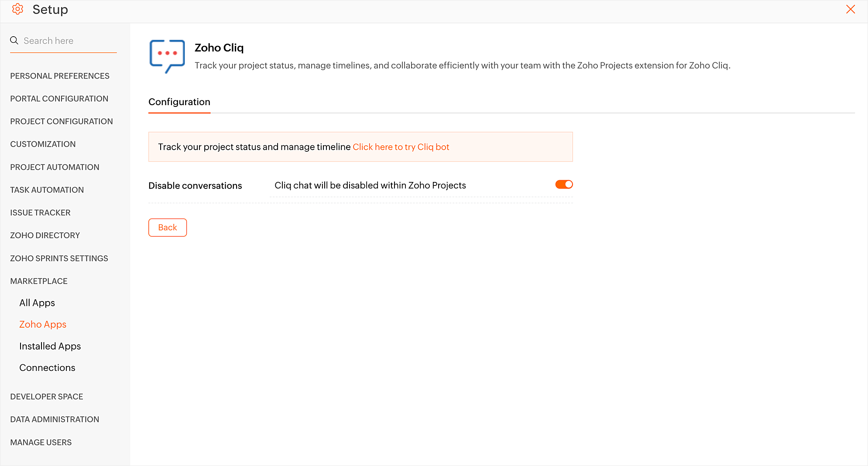This screenshot has height=466, width=868.
Task: Collapse the Marketplace section
Action: click(39, 281)
